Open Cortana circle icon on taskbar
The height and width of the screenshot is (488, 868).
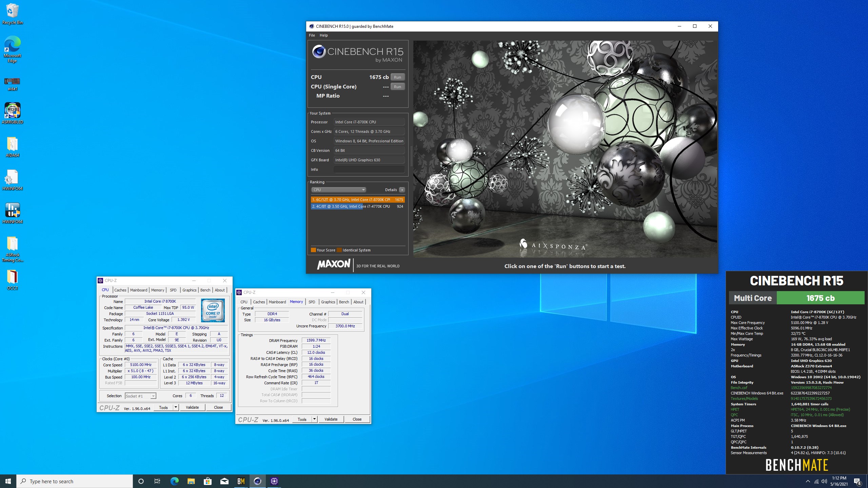(141, 481)
